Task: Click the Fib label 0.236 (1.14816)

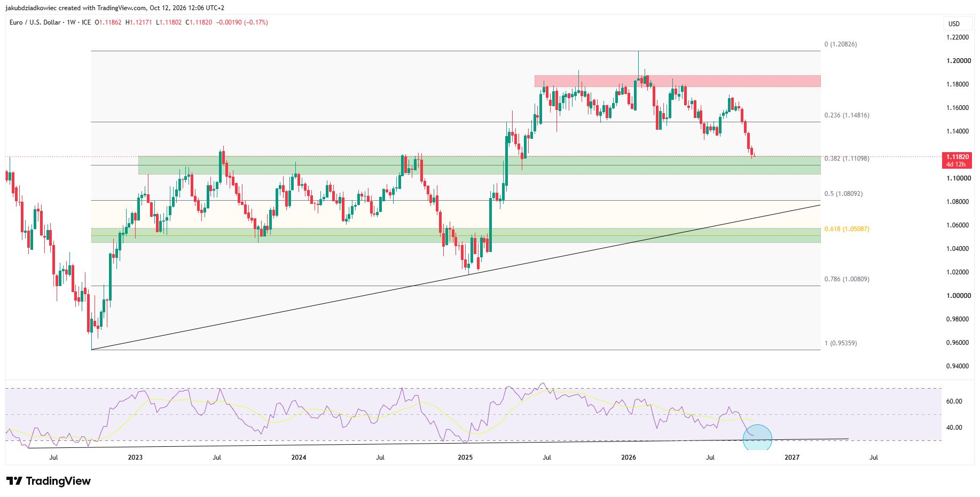Action: click(847, 115)
